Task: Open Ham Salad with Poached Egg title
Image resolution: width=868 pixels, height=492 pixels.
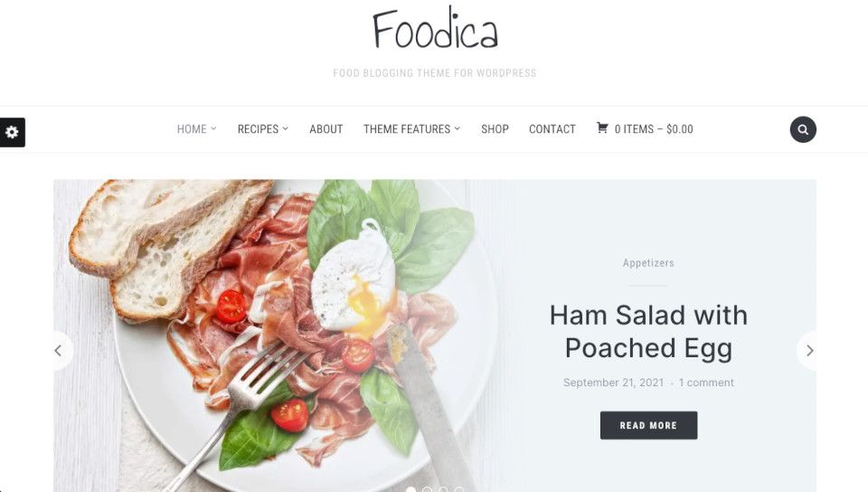Action: tap(648, 332)
